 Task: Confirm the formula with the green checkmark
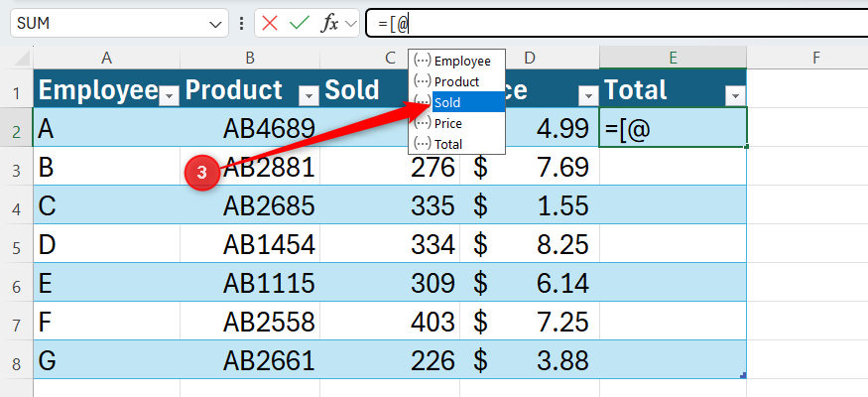pos(299,23)
